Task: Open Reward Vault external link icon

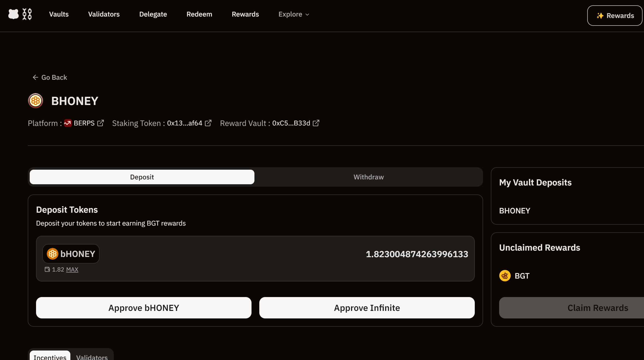Action: coord(316,123)
